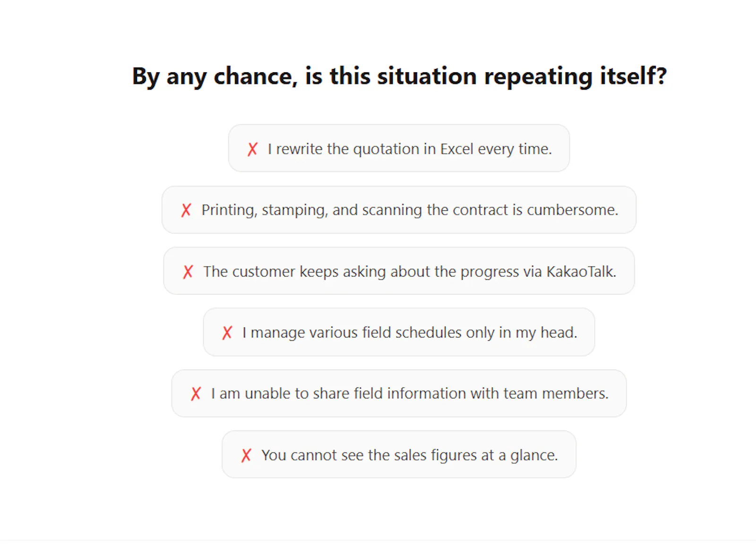Select the 'rewrite the quotation in Excel' card
The image size is (756, 544).
pyautogui.click(x=399, y=148)
